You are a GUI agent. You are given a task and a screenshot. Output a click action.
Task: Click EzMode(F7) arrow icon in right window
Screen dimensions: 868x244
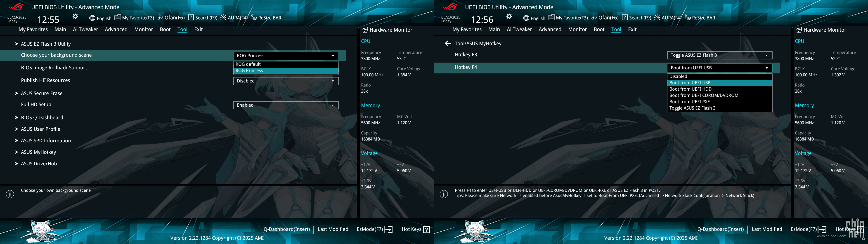point(823,230)
